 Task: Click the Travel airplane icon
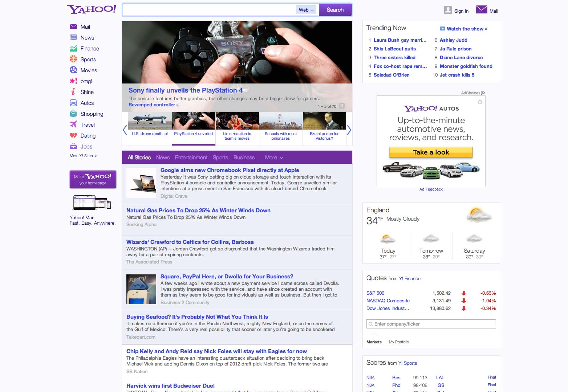coord(73,124)
